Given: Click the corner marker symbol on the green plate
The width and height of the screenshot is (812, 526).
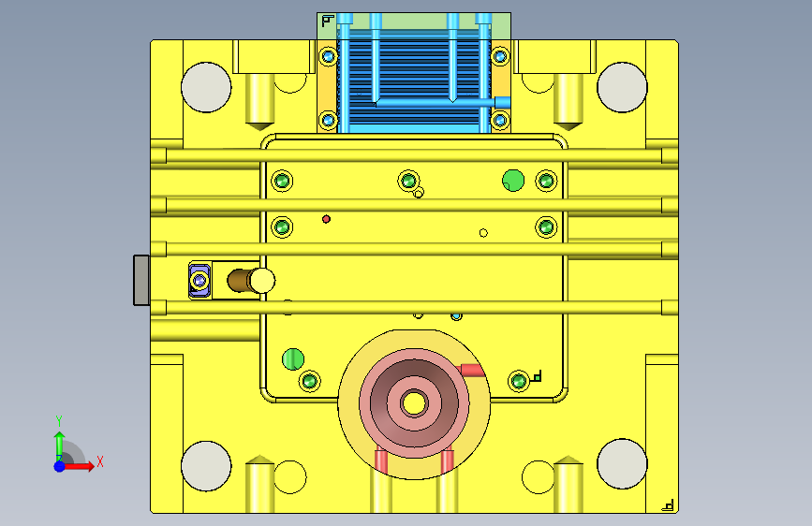Looking at the screenshot, I should tap(328, 21).
